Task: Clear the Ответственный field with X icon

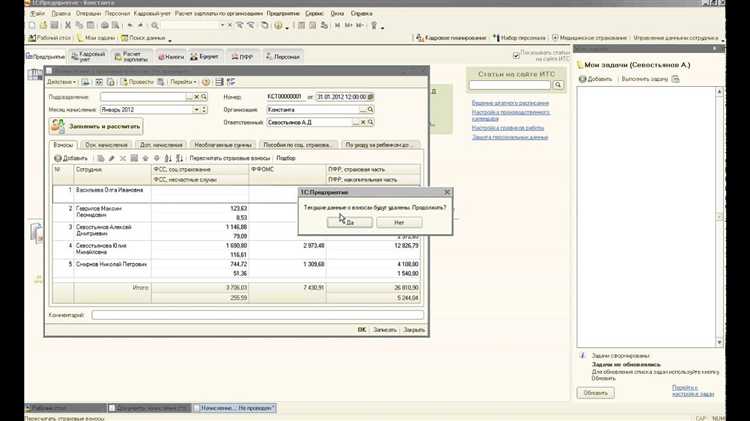Action: tap(363, 122)
